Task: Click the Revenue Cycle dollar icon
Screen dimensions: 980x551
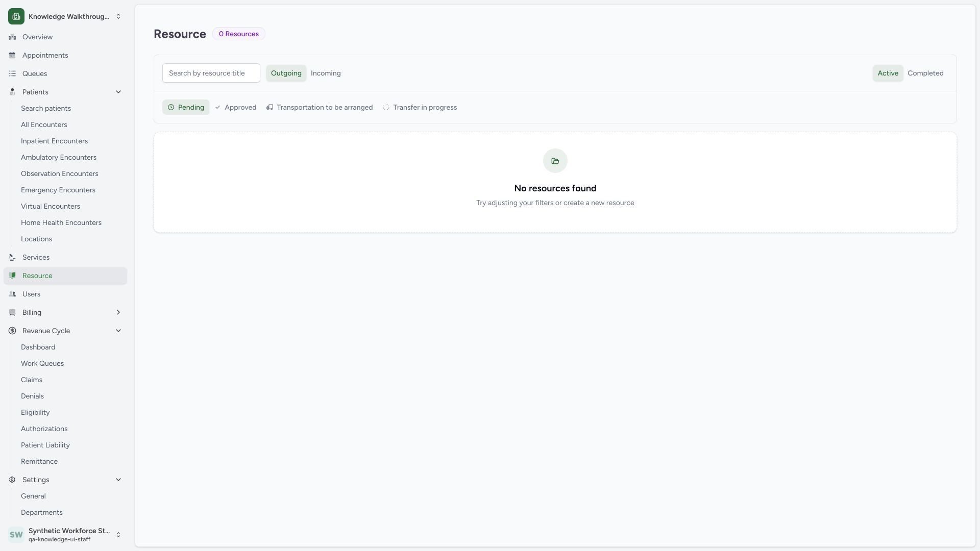Action: pos(12,331)
